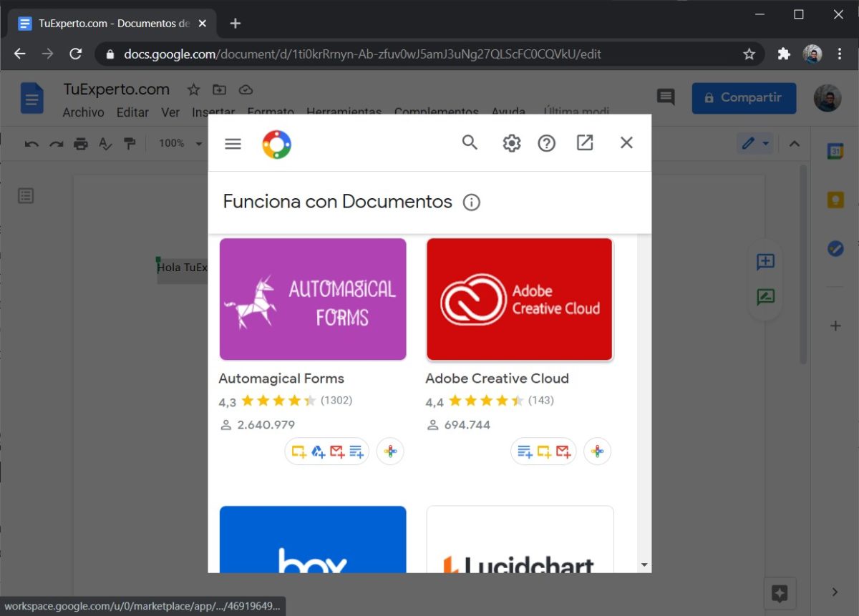Click the Automagical Forms title
Image resolution: width=859 pixels, height=616 pixels.
coord(281,378)
